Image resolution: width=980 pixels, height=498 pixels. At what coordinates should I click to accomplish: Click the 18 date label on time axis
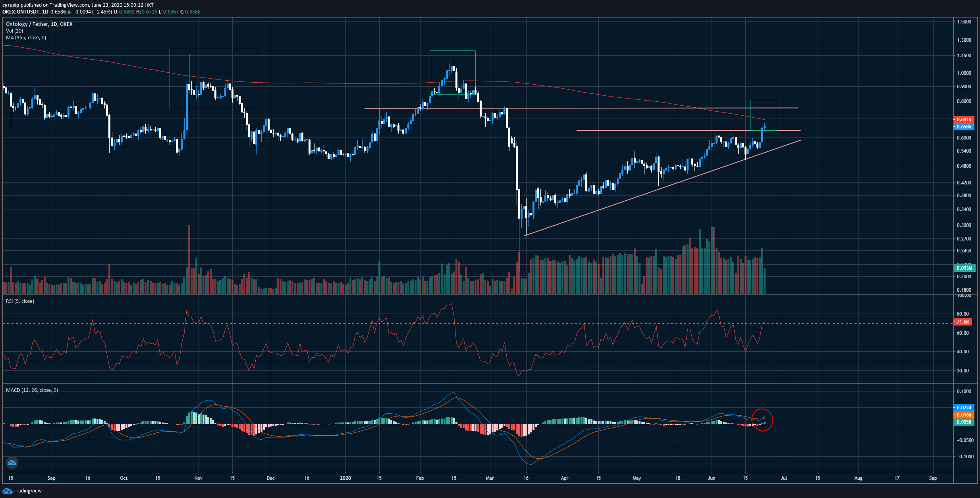[x=678, y=478]
